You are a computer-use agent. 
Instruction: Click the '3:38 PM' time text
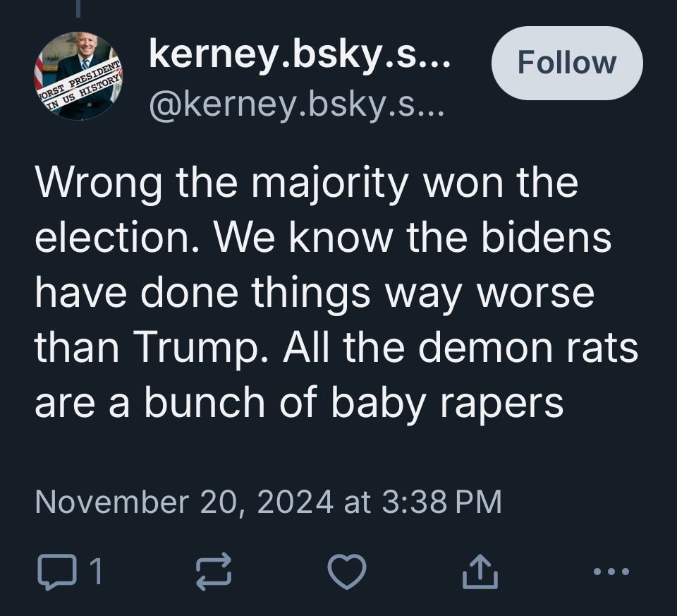pyautogui.click(x=441, y=502)
